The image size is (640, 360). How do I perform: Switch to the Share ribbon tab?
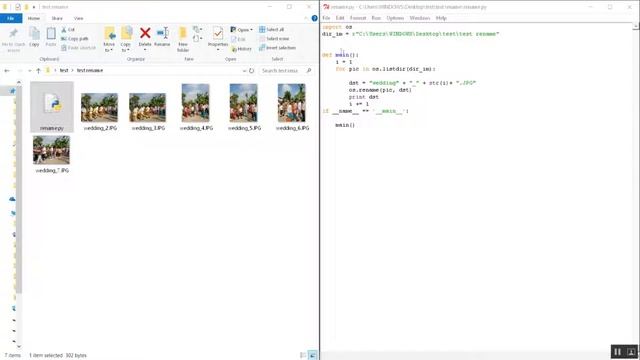57,18
